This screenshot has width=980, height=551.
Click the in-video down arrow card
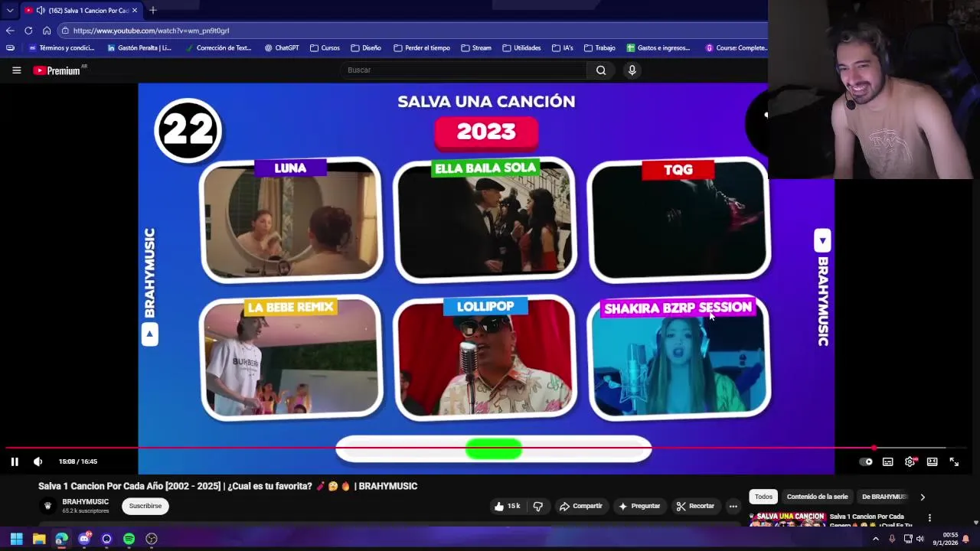(x=822, y=241)
